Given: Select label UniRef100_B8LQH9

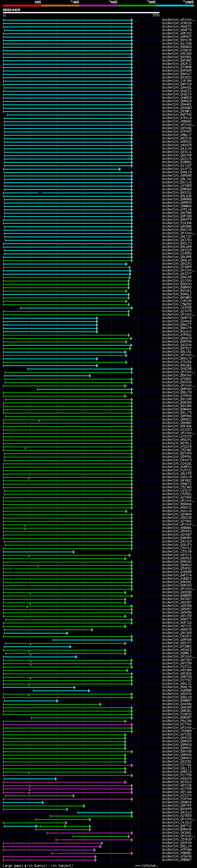Looking at the screenshot, I should click(177, 247).
